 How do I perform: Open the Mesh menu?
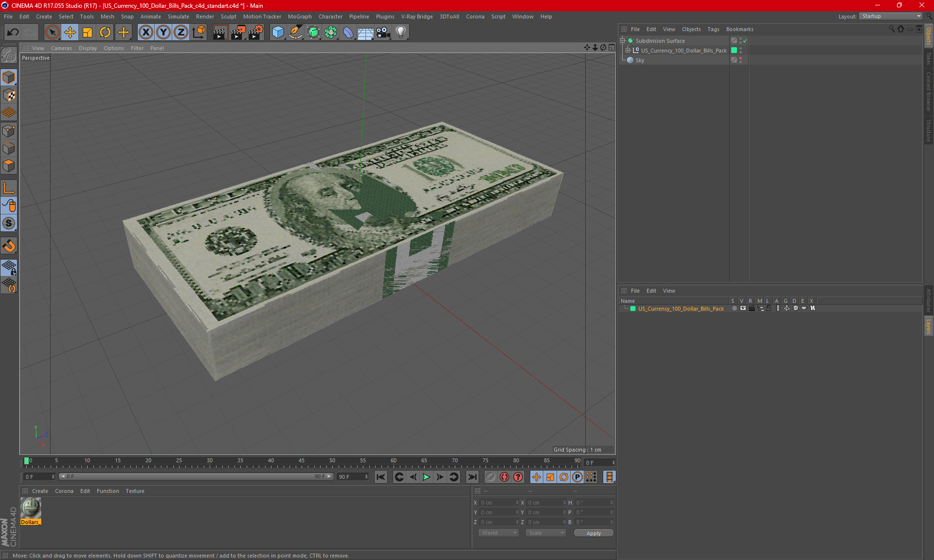tap(107, 17)
